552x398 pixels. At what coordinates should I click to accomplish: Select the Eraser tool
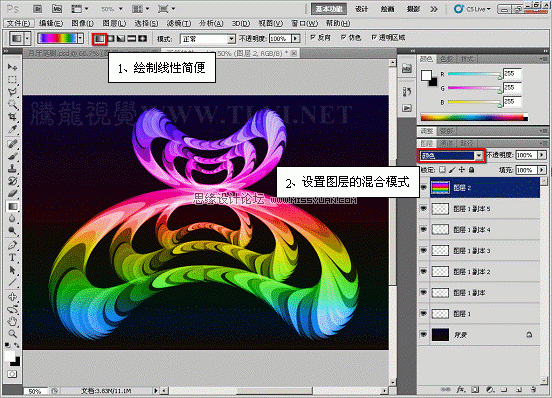[x=12, y=193]
